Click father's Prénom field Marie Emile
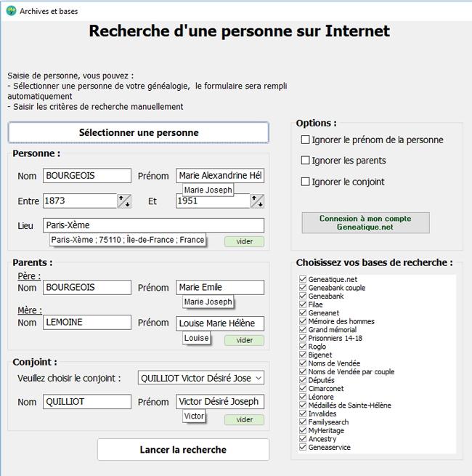Image resolution: width=472 pixels, height=476 pixels. (x=220, y=287)
